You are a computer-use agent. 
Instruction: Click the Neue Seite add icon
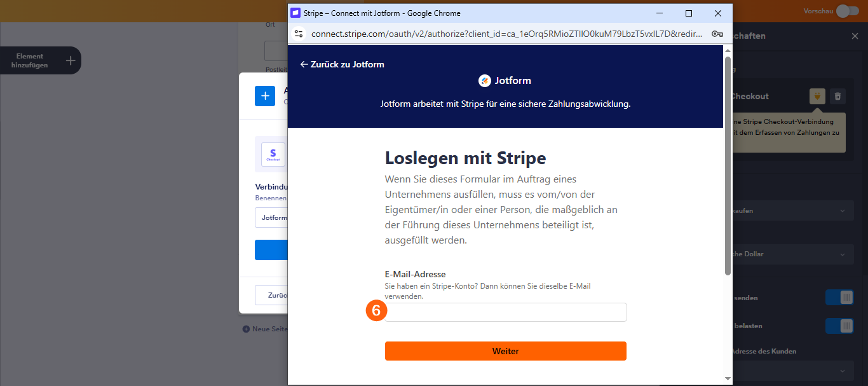point(246,329)
